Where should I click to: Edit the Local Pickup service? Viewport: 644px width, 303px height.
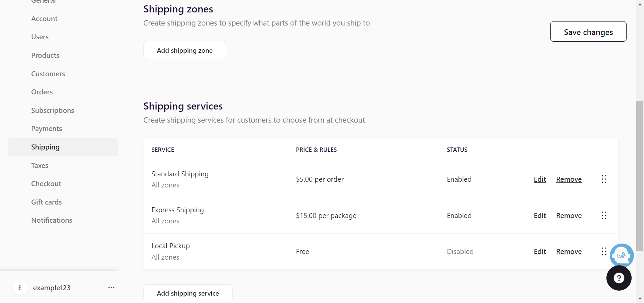point(540,252)
